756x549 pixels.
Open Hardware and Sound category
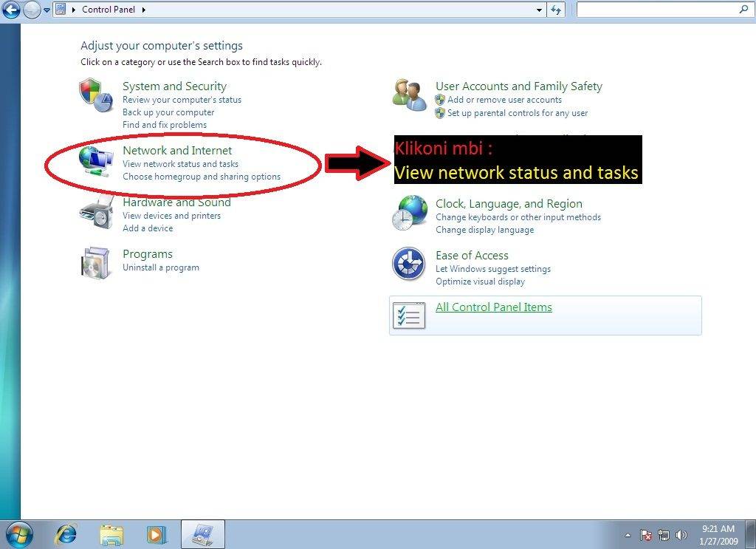176,202
